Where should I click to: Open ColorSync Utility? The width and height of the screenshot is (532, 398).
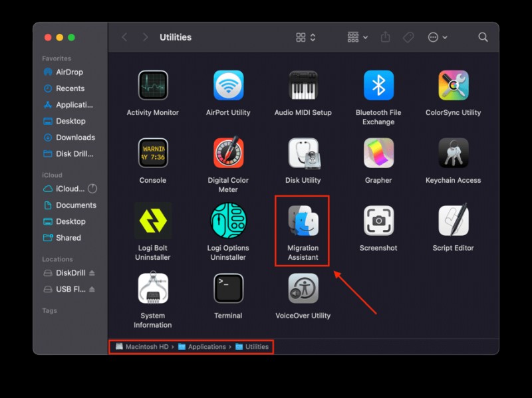pos(452,86)
